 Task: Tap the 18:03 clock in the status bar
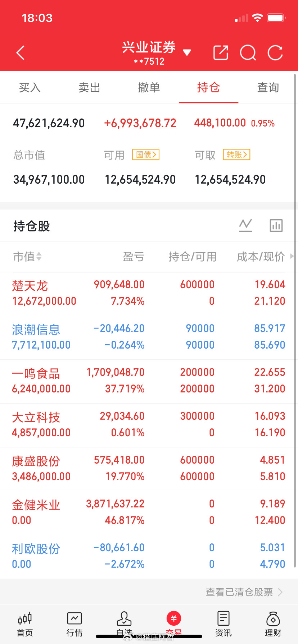tap(37, 18)
